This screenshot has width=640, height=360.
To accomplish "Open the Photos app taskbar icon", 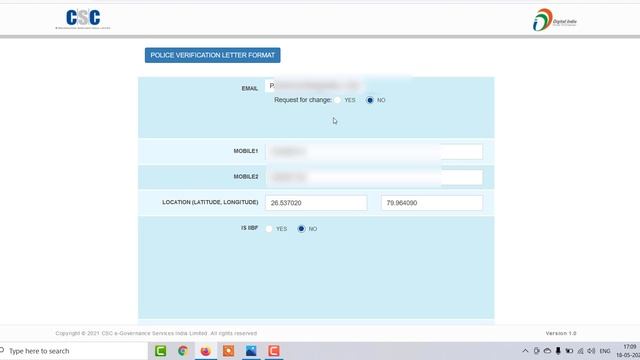I will [x=251, y=351].
